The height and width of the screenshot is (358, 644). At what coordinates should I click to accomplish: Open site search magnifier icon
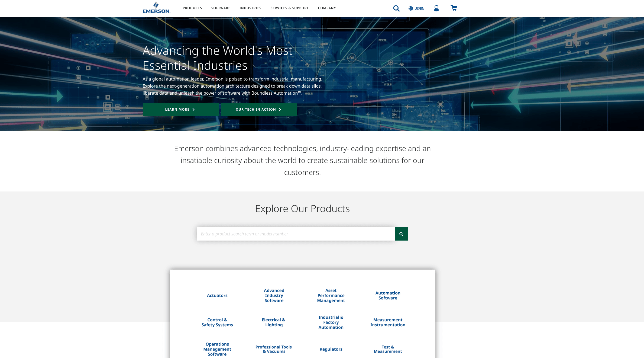396,8
